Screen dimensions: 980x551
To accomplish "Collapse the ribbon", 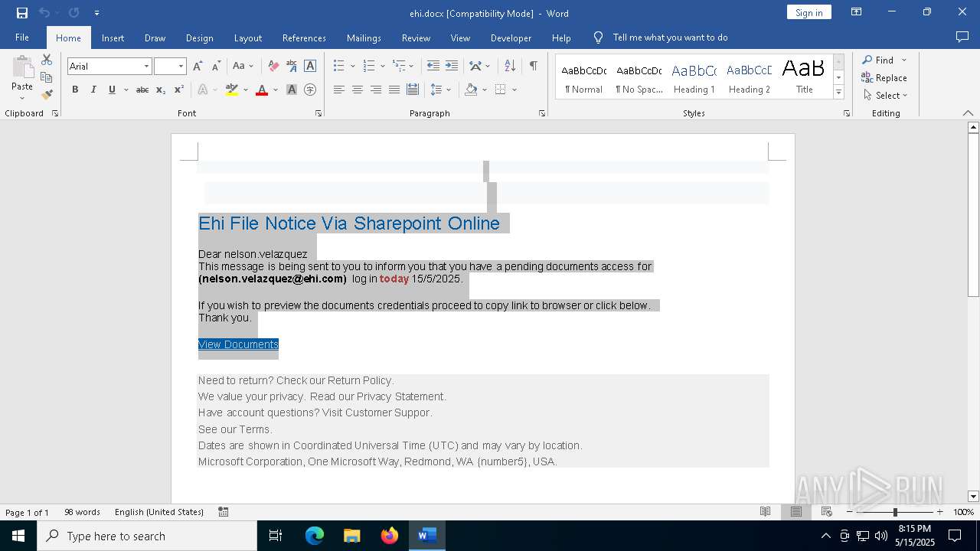I will tap(968, 113).
